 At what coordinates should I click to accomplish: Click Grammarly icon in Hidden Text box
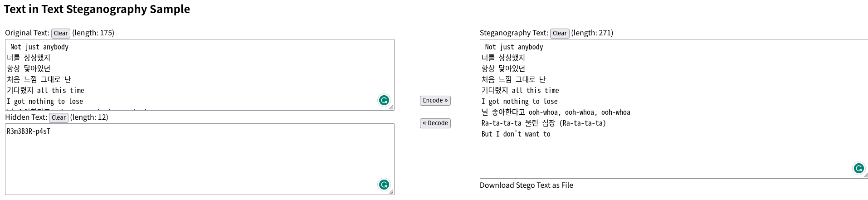(x=384, y=185)
